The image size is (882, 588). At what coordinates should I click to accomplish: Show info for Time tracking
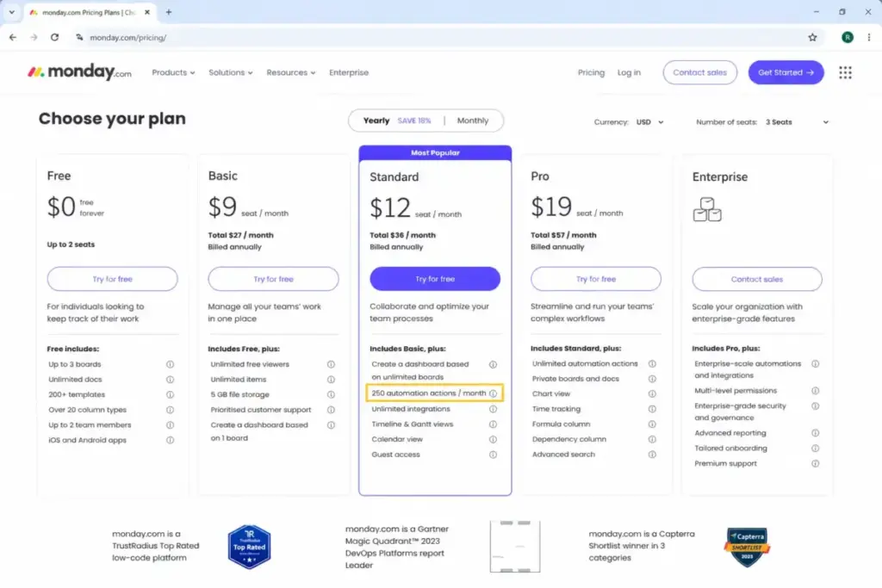click(x=652, y=409)
